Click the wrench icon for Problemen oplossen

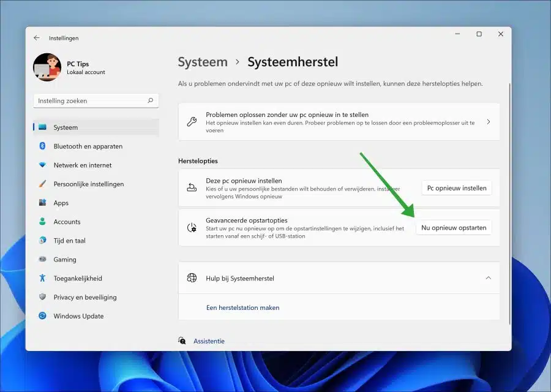192,122
